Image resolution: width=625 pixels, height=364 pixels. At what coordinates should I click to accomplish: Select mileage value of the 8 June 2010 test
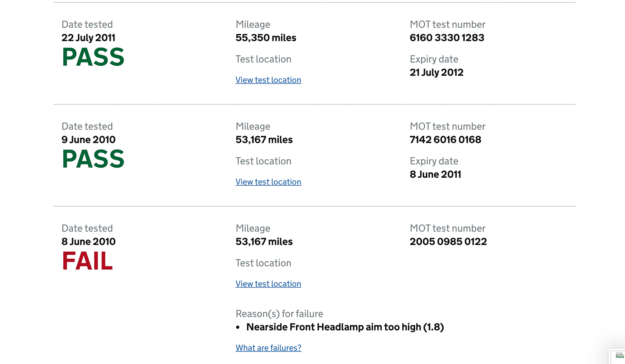(x=264, y=241)
